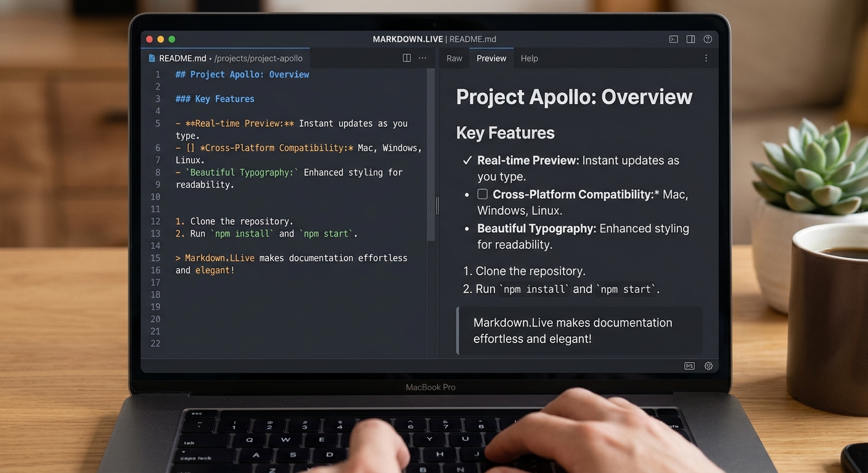Click the split editor icon in the README.md tab bar
The width and height of the screenshot is (868, 473).
(x=407, y=58)
